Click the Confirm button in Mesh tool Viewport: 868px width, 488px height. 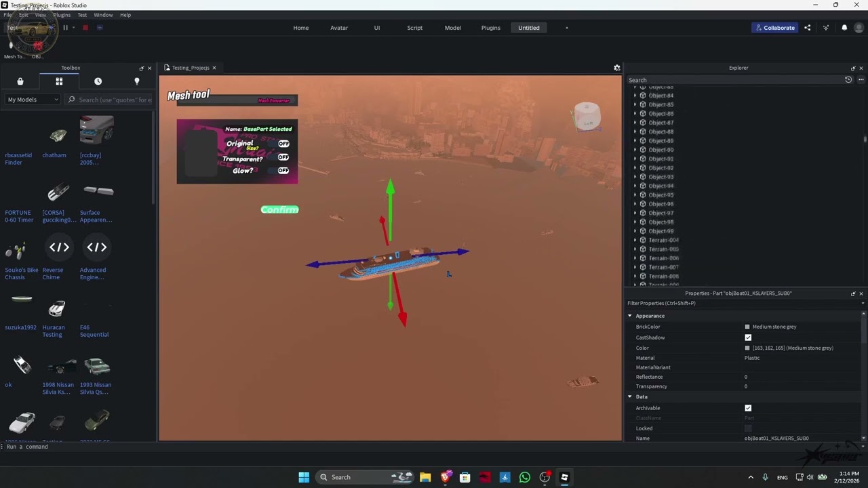(279, 209)
